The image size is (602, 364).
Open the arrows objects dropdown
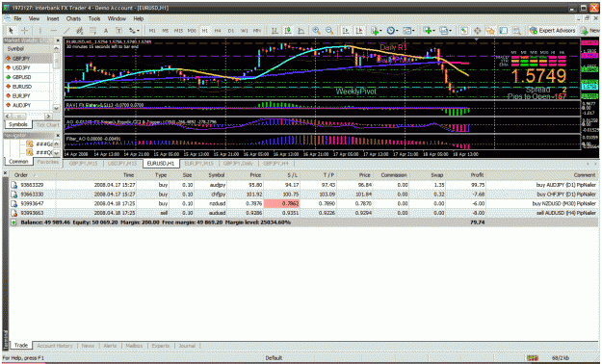coord(134,31)
